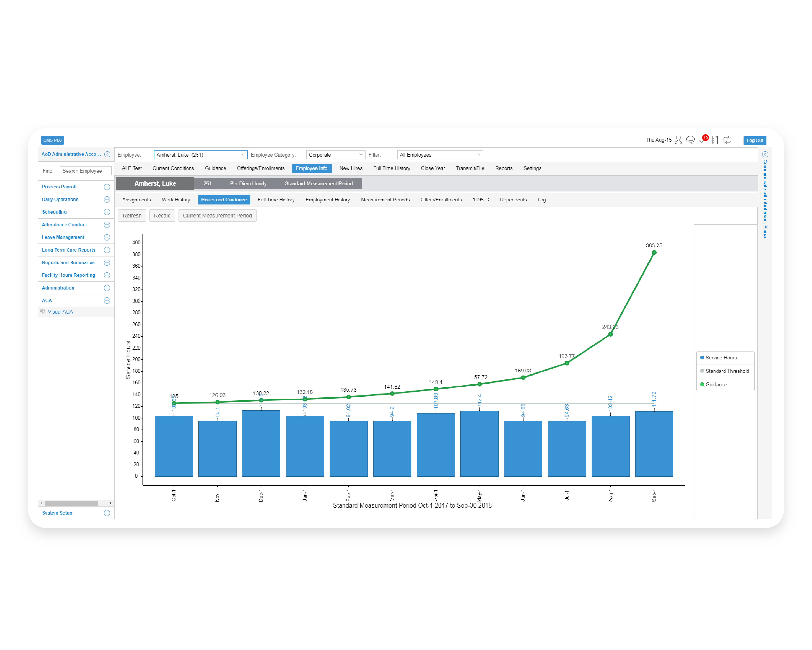Click the task list icon in the header

(x=715, y=140)
